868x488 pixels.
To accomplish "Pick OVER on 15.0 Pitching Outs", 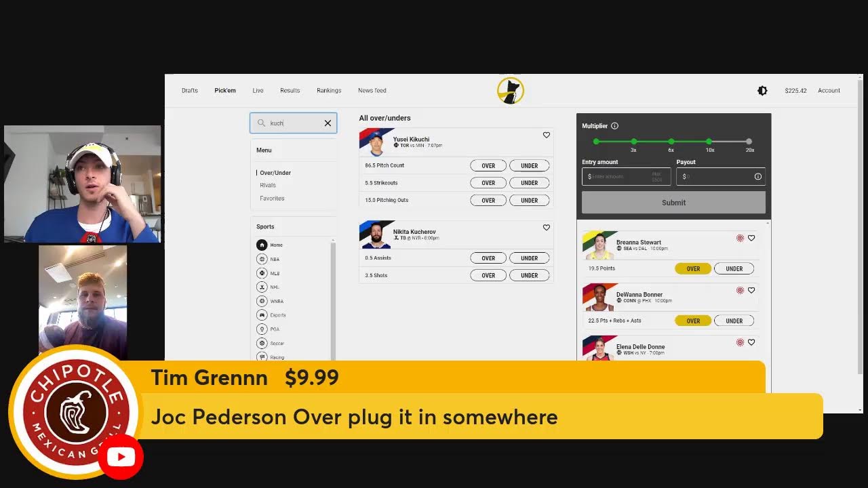I will [488, 200].
